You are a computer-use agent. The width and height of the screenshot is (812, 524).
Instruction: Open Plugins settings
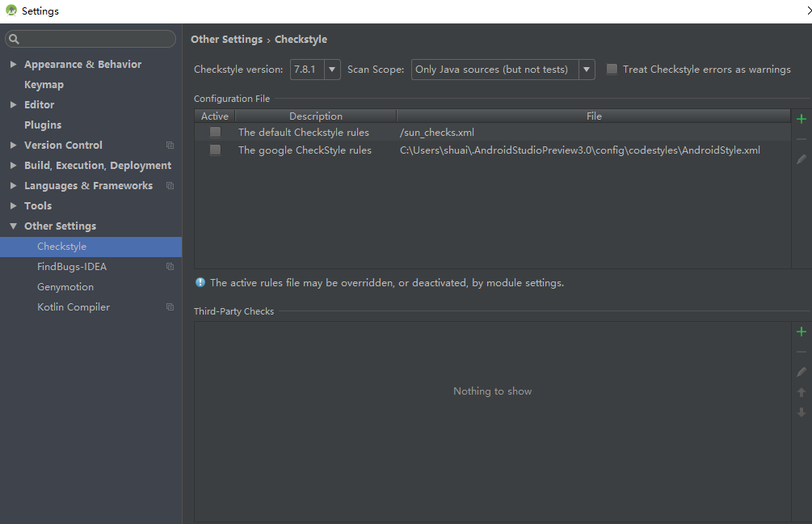pyautogui.click(x=43, y=125)
